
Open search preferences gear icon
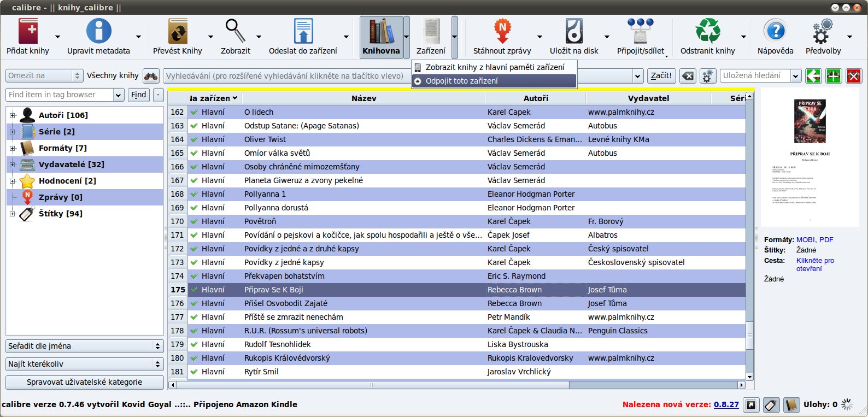point(708,75)
